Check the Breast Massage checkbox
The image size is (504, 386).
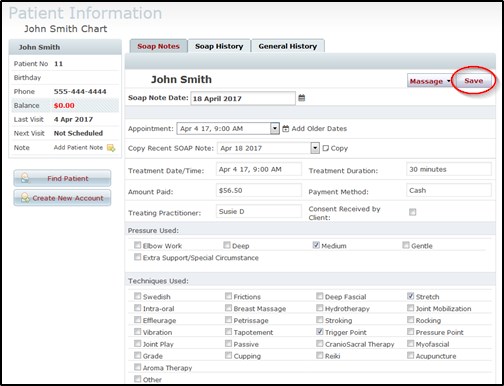click(228, 308)
